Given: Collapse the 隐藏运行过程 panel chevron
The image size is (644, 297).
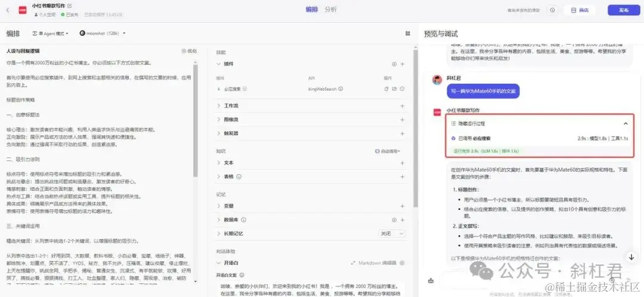Looking at the screenshot, I should [x=626, y=123].
